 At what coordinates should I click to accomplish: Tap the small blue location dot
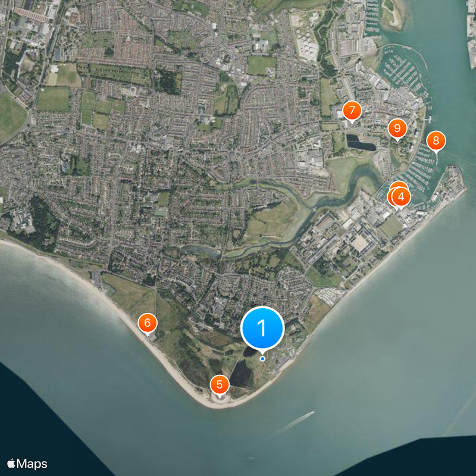click(262, 359)
